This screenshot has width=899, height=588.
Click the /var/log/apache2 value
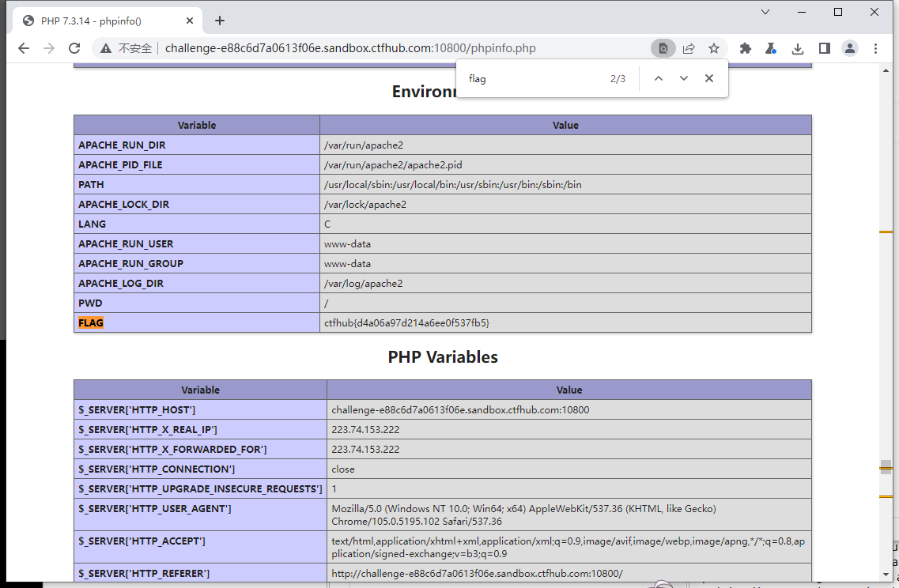pyautogui.click(x=364, y=283)
